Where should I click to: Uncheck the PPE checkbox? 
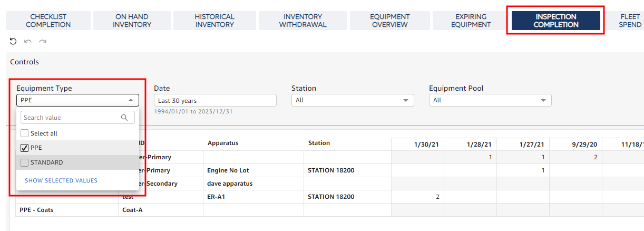tap(25, 148)
